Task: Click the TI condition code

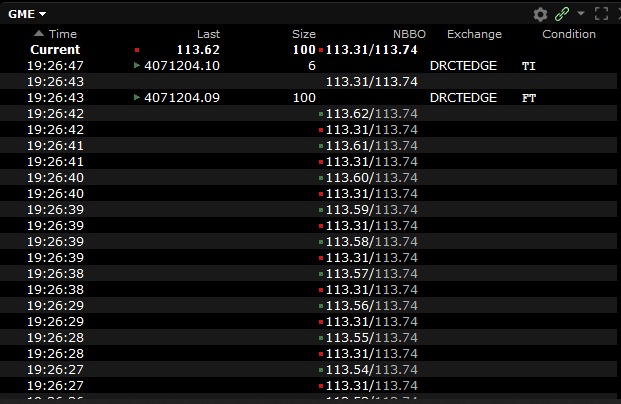Action: click(x=529, y=66)
